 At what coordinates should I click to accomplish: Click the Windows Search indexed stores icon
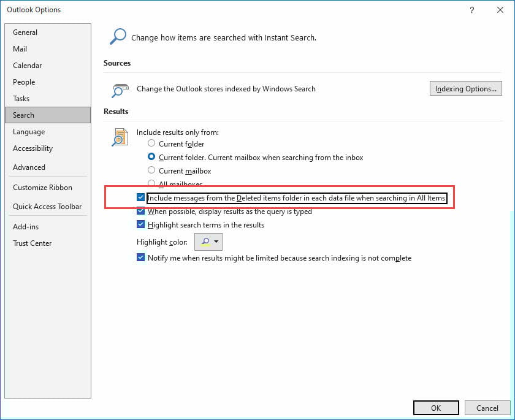coord(120,90)
